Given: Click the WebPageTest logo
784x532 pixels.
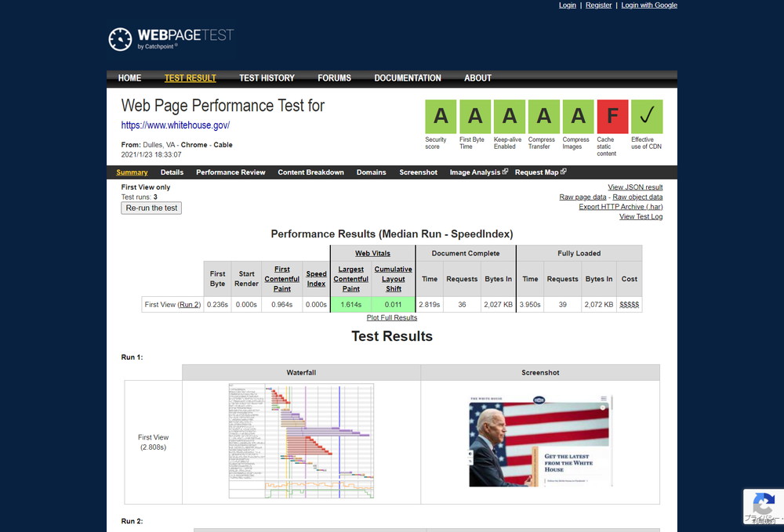Looking at the screenshot, I should [x=171, y=39].
